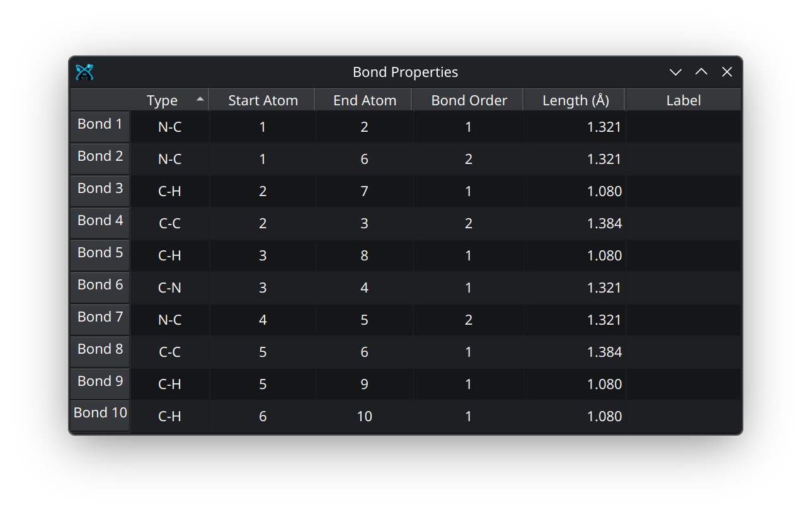Click the Start Atom column header

[263, 100]
